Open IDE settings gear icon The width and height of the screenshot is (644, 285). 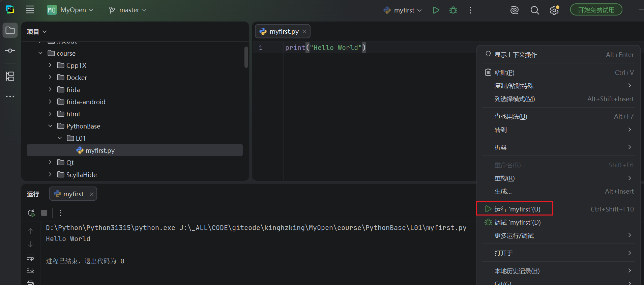tap(554, 10)
